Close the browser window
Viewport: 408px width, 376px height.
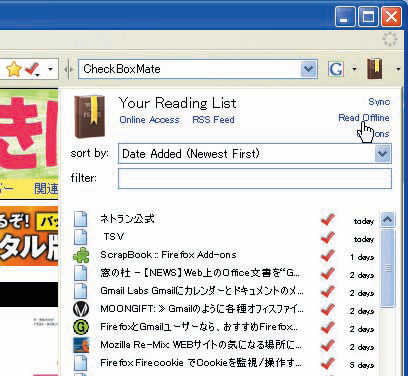(391, 16)
